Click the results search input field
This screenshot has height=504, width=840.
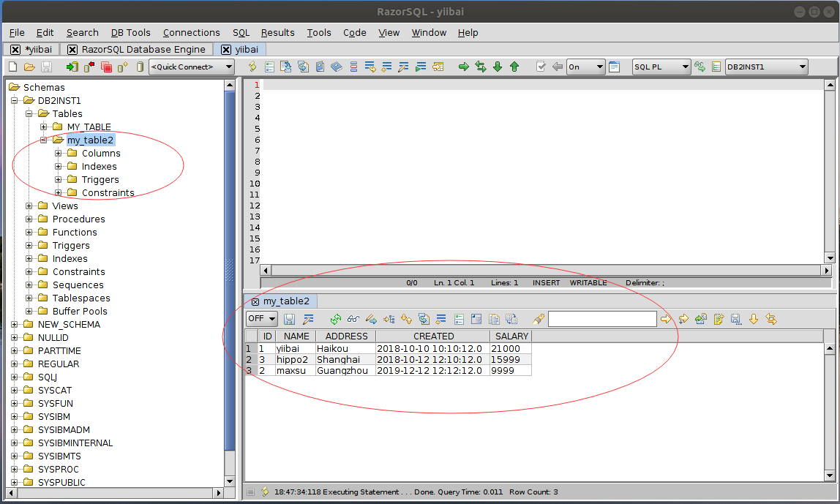tap(602, 319)
